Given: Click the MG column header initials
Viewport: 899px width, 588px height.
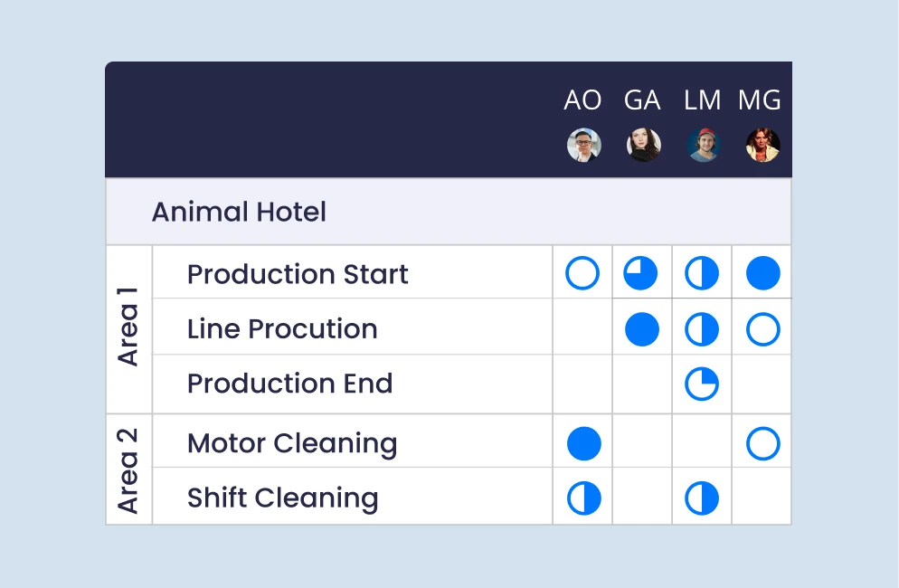Looking at the screenshot, I should (759, 100).
